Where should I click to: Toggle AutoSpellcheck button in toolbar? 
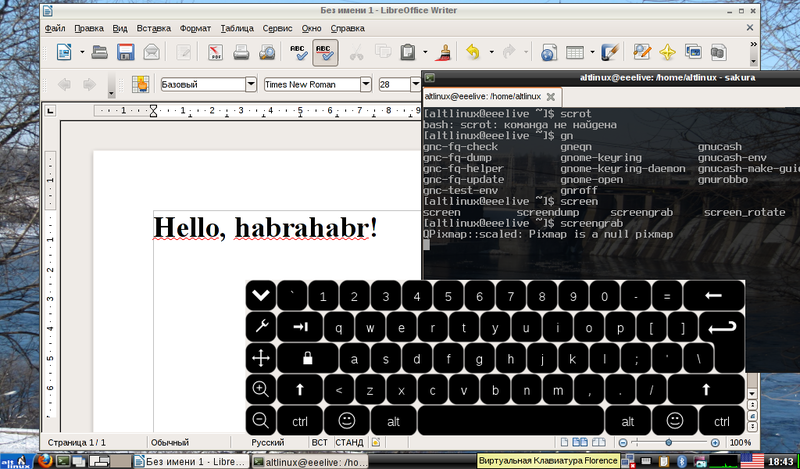[324, 52]
